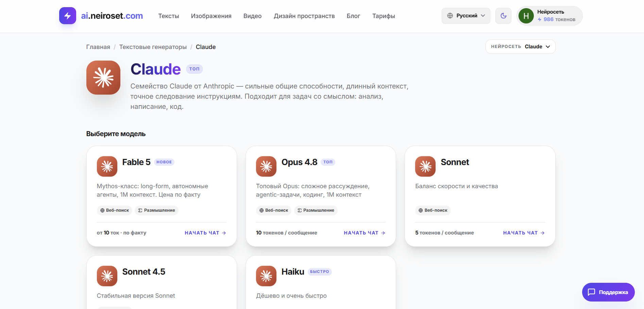Click the chat bubble icon in Поддержка
The width and height of the screenshot is (644, 309).
click(592, 292)
